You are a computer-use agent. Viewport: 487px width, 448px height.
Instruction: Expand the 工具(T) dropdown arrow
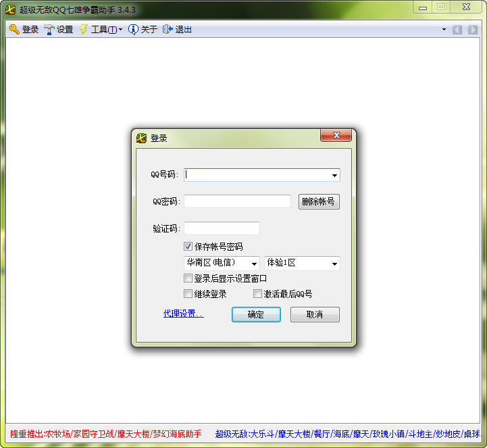pos(120,30)
